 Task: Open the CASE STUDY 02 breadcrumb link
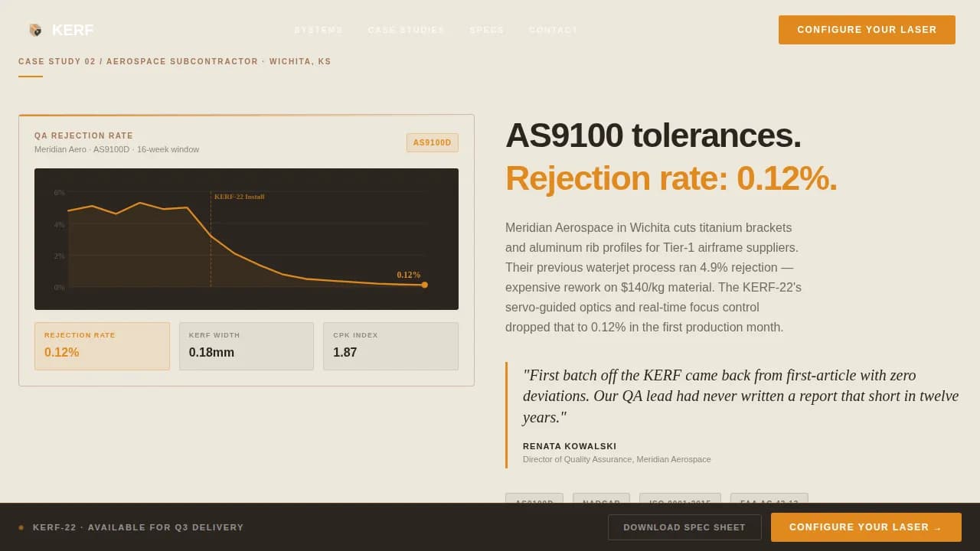point(57,61)
